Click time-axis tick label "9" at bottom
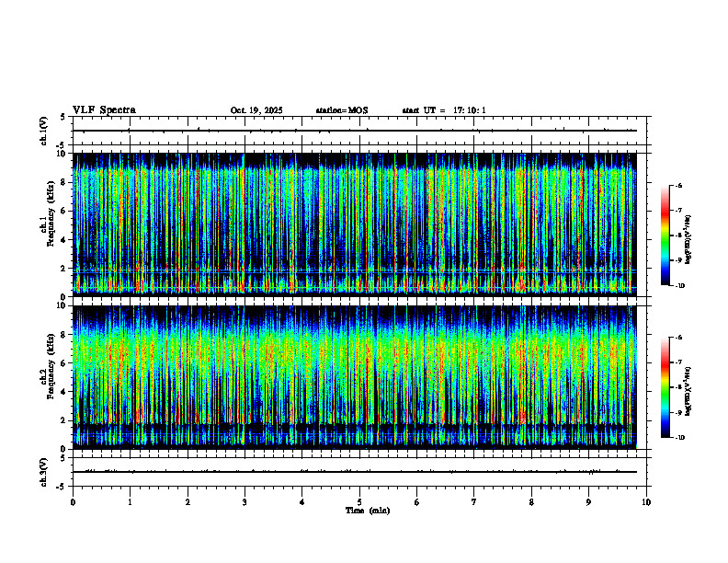Viewport: 728px width, 563px height. click(x=588, y=502)
